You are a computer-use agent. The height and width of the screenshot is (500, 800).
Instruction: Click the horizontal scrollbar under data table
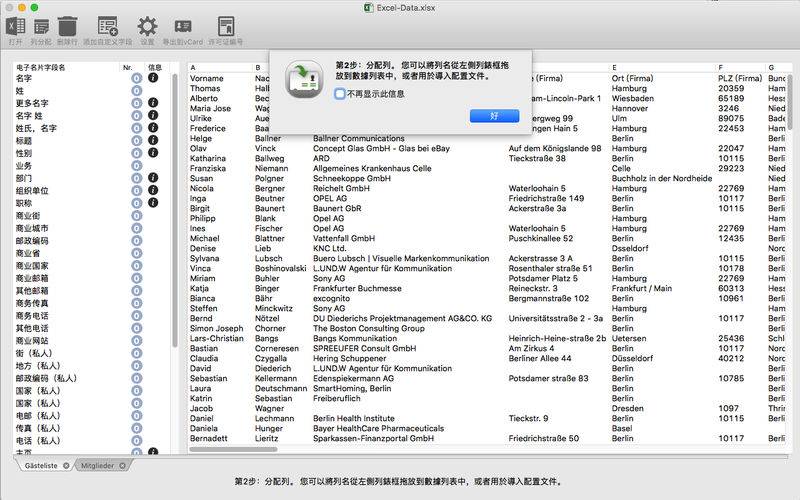click(x=233, y=449)
